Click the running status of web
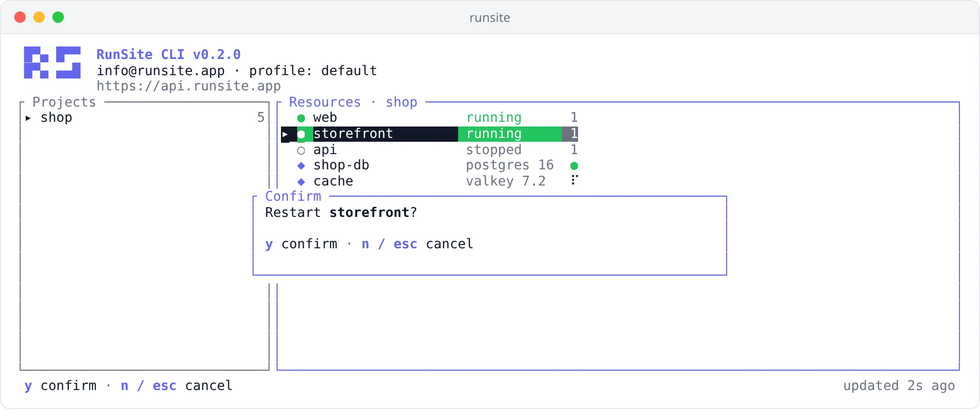980x410 pixels. click(494, 117)
